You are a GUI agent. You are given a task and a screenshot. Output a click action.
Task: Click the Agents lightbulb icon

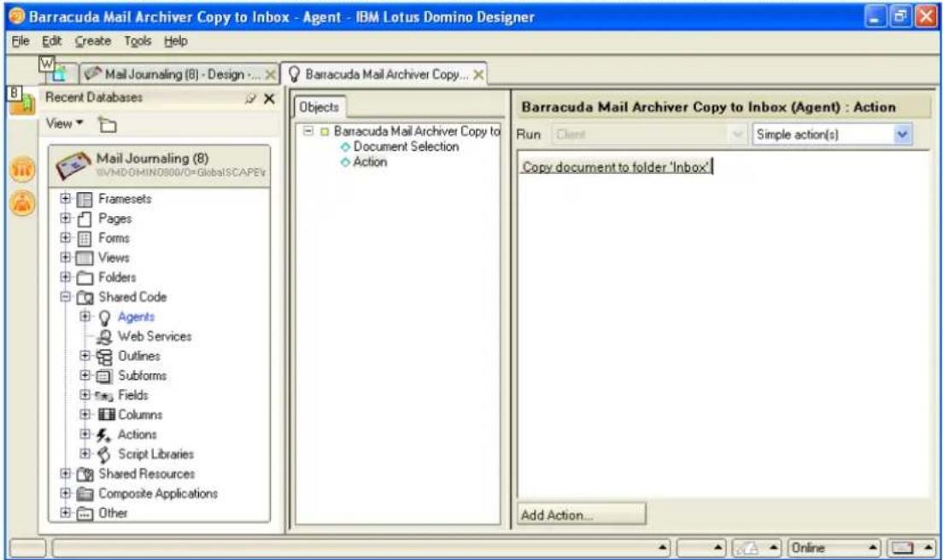[x=105, y=318]
